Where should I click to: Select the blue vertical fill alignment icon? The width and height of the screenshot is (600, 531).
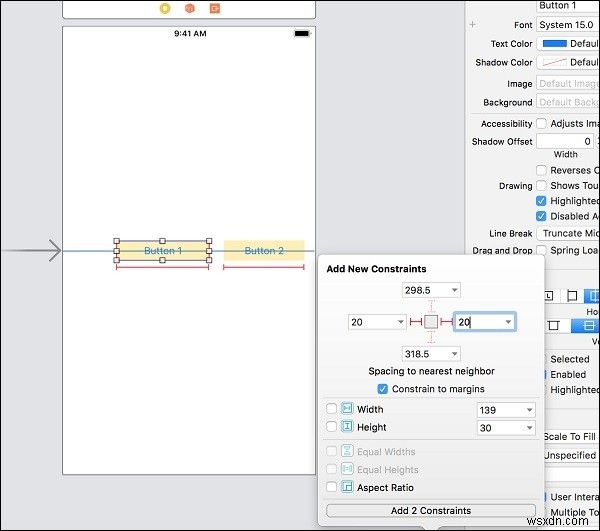pos(585,326)
